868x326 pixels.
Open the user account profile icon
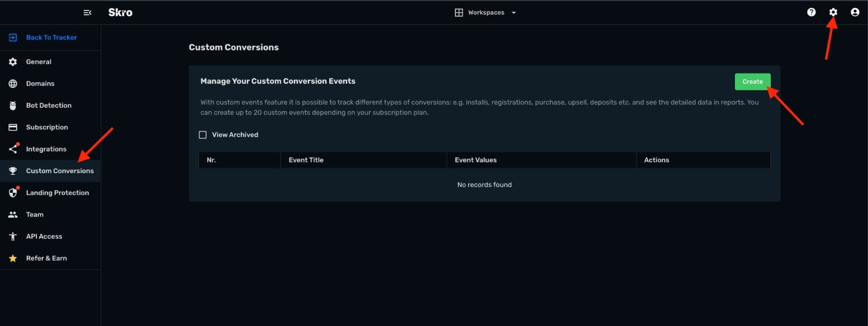pos(855,12)
